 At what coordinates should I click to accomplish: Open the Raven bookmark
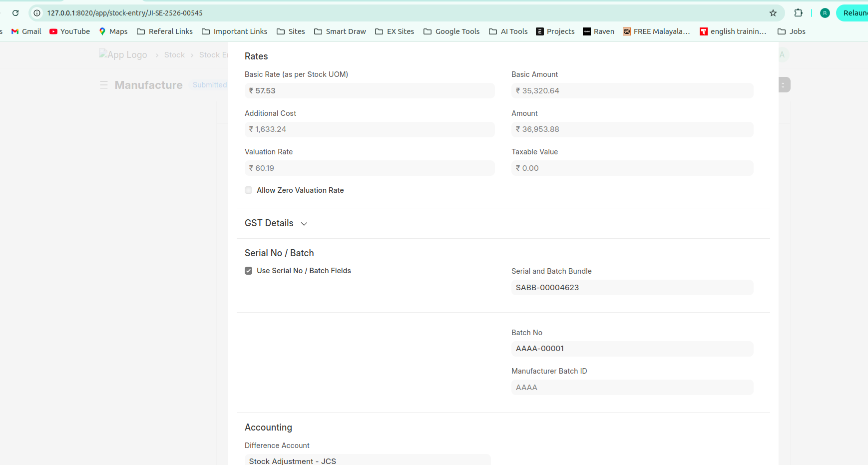click(x=598, y=31)
